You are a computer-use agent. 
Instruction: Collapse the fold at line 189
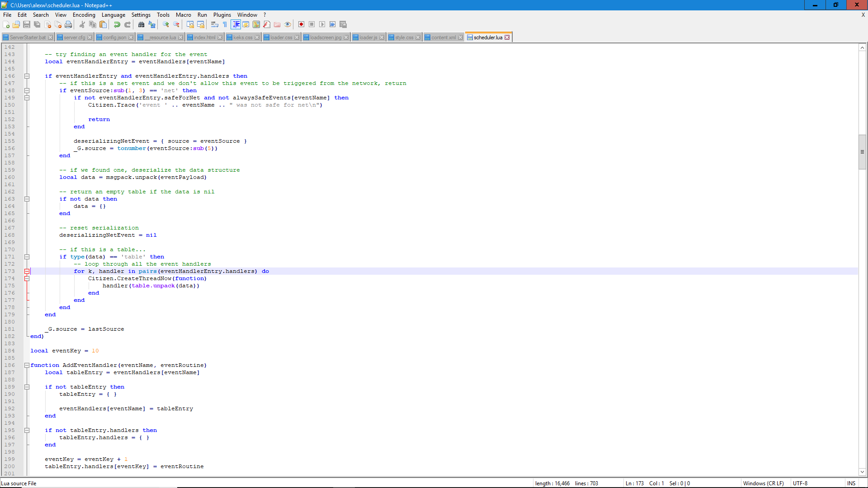tap(27, 387)
